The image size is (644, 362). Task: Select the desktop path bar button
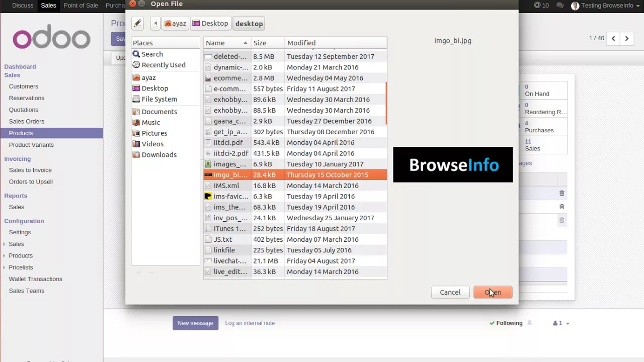click(249, 23)
